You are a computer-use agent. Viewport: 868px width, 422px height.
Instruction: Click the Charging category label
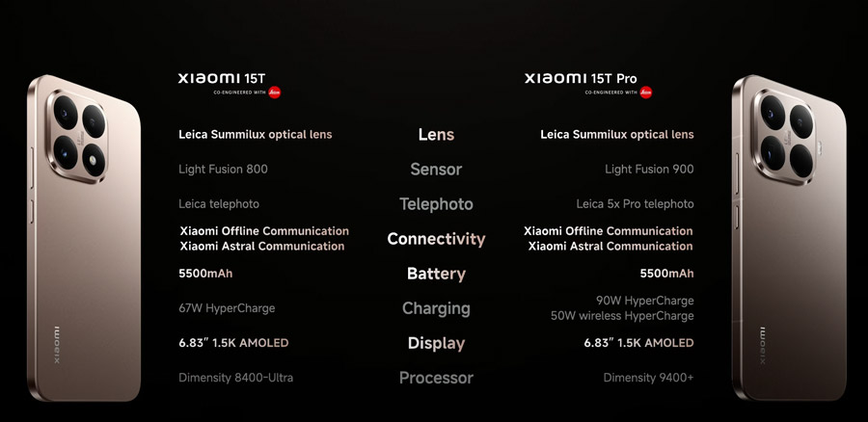pos(436,308)
